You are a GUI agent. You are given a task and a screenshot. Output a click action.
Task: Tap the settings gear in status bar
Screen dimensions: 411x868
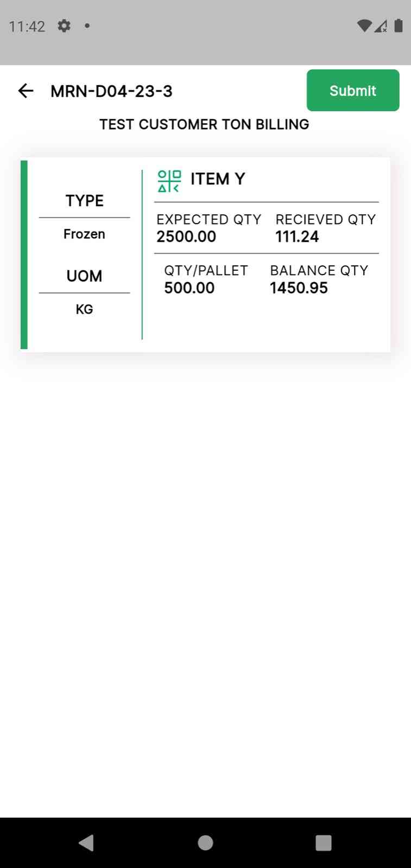[x=64, y=25]
